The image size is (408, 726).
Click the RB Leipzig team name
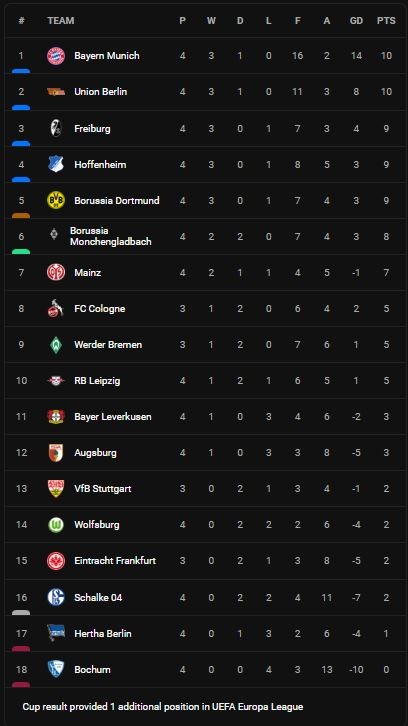point(97,381)
